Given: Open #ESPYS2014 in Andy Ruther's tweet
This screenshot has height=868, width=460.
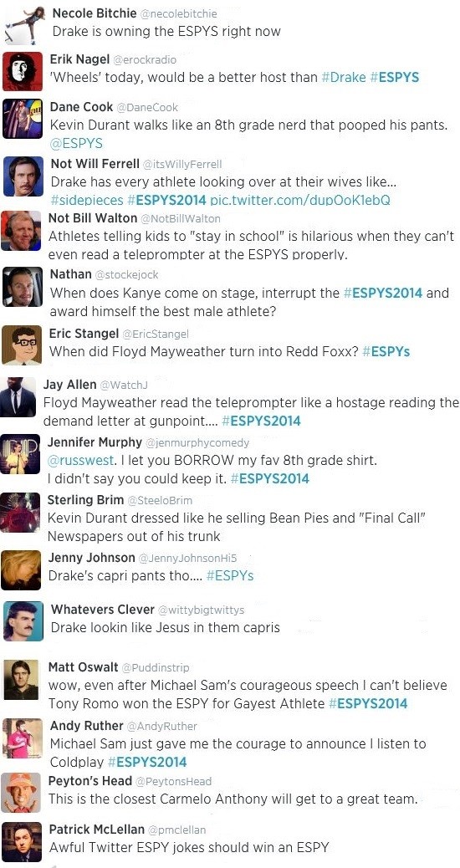Looking at the screenshot, I should (x=147, y=763).
